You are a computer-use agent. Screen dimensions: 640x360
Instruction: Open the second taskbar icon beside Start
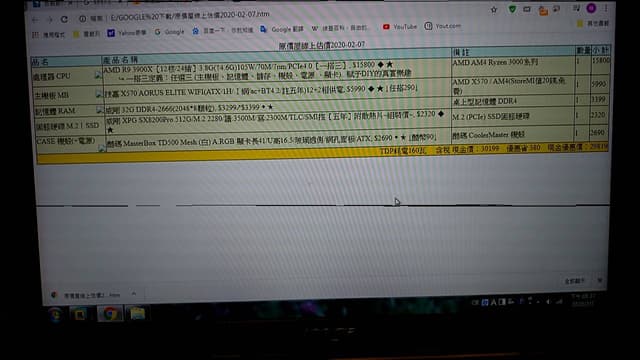click(x=80, y=314)
